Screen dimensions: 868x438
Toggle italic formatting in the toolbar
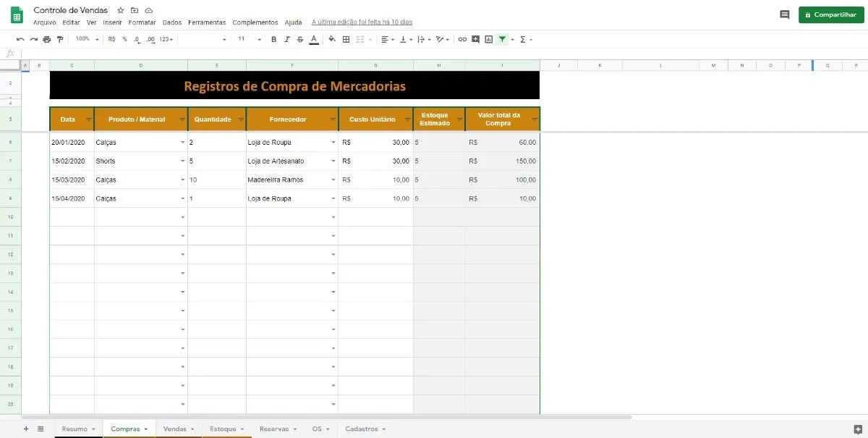point(286,39)
